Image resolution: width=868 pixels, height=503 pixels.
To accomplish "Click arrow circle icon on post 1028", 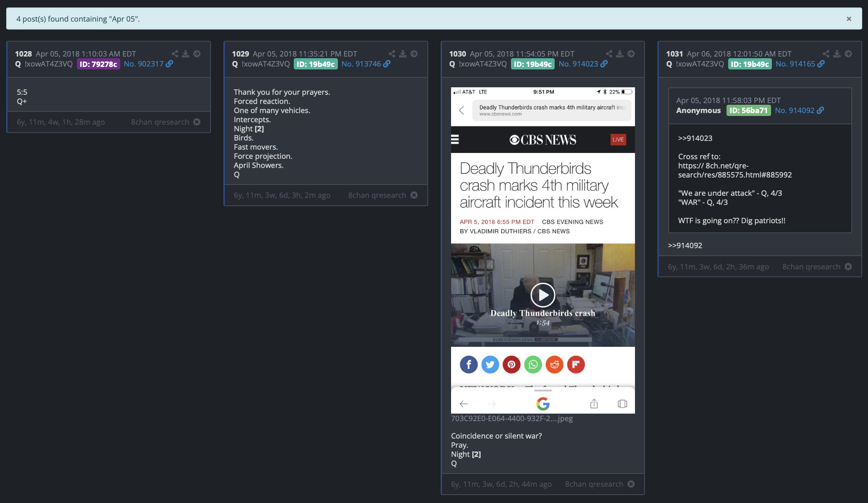I will 197,54.
